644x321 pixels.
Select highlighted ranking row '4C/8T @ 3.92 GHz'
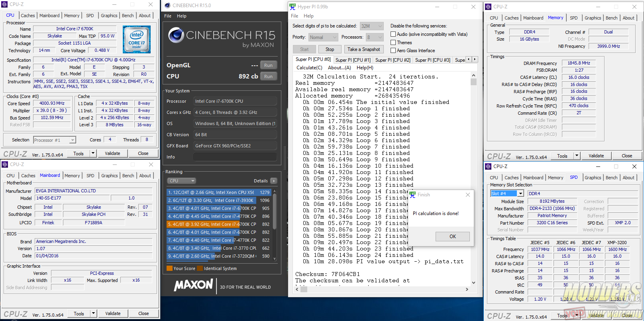click(218, 224)
